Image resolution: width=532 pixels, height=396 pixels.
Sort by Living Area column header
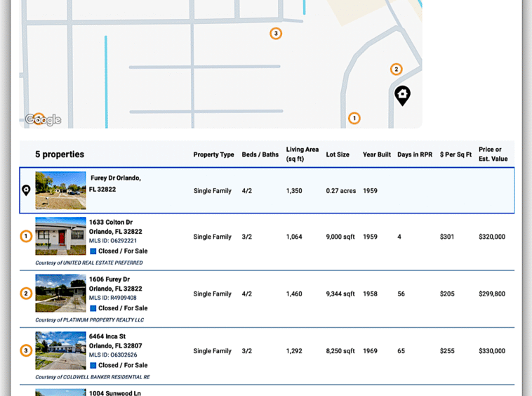(x=302, y=154)
